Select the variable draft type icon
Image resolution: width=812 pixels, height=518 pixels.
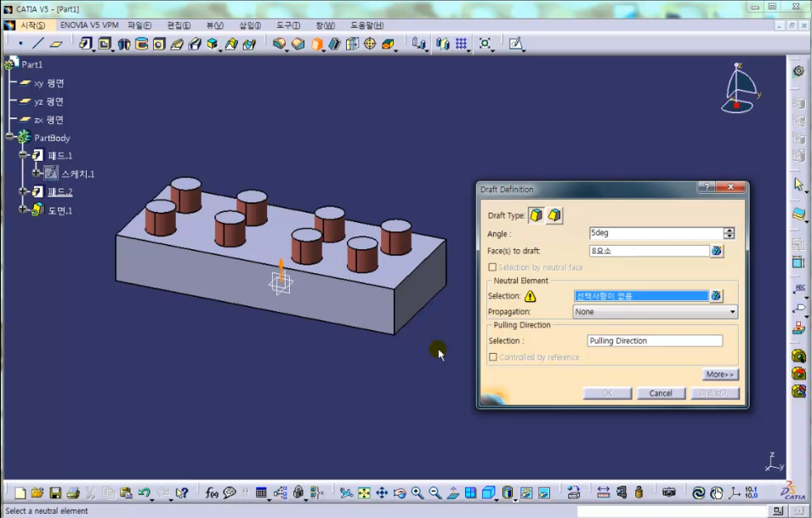(x=554, y=215)
